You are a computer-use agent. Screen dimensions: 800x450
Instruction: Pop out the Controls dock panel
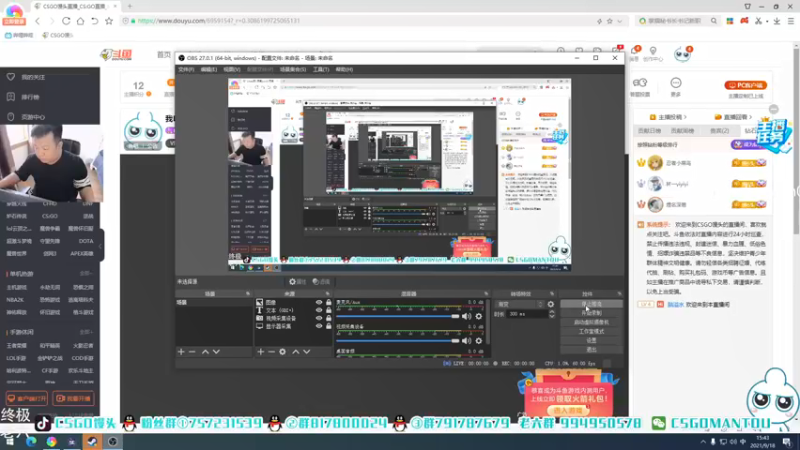(619, 294)
